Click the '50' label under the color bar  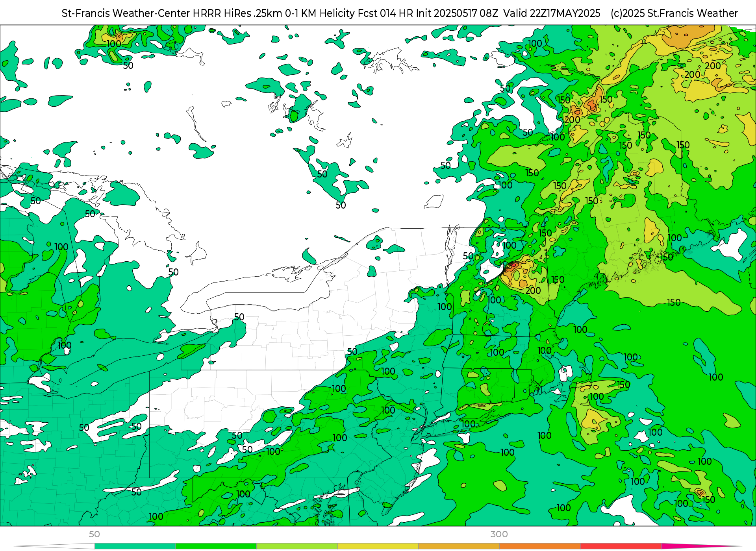[x=94, y=534]
